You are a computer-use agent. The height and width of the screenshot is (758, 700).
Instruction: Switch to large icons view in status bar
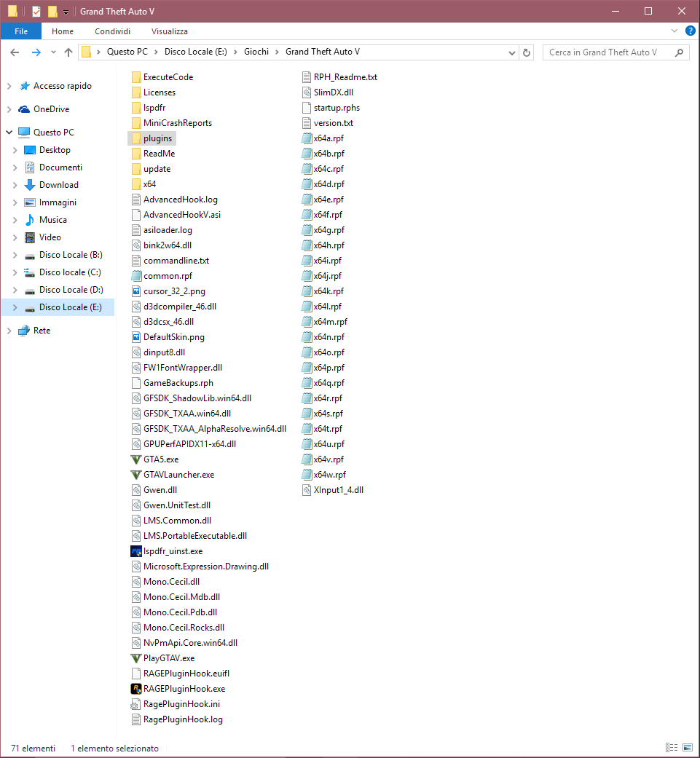(x=688, y=748)
